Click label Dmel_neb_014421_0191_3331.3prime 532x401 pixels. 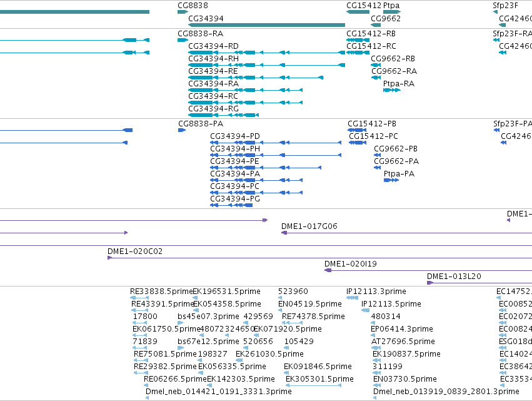219,392
